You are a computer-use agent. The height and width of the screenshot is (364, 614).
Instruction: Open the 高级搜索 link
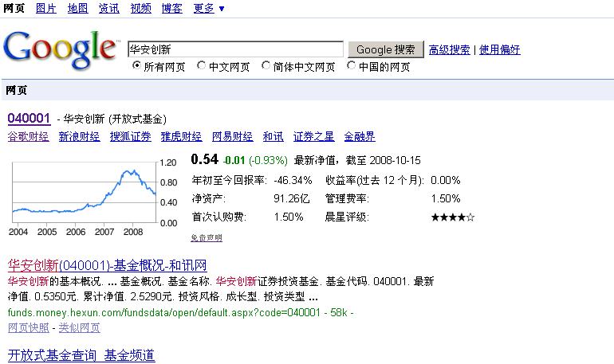(449, 49)
